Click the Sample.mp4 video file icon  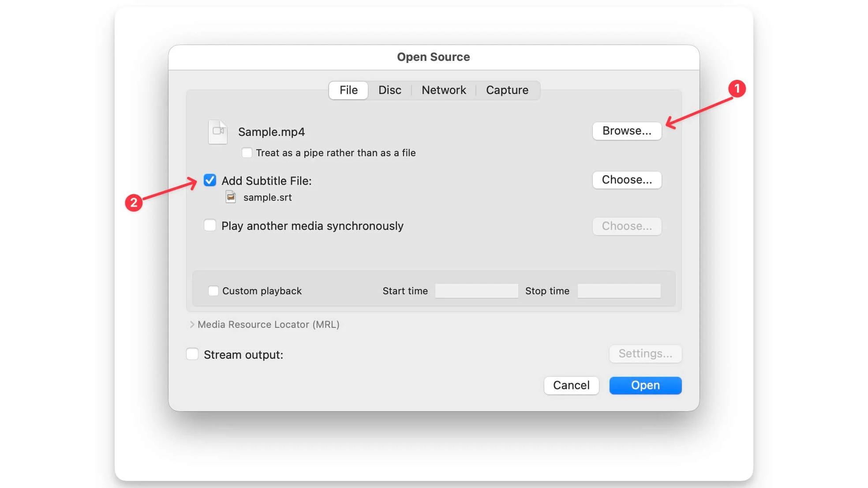[217, 131]
